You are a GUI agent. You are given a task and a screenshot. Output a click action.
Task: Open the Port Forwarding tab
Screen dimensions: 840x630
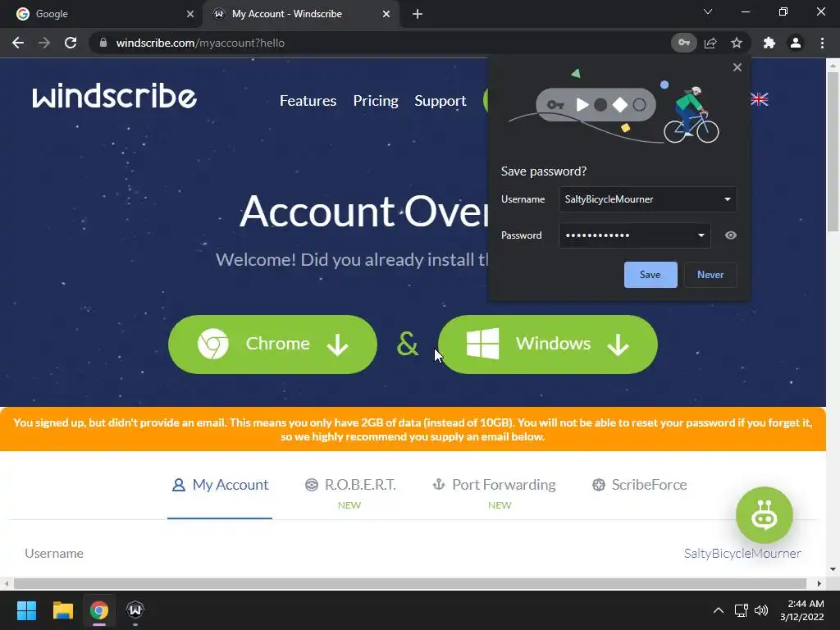pyautogui.click(x=494, y=485)
